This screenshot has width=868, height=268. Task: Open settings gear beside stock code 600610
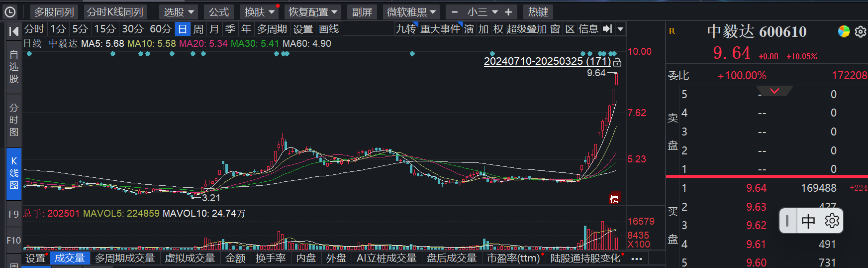[x=861, y=32]
